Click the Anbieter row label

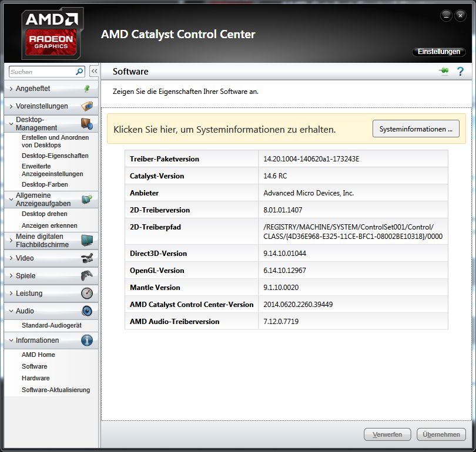[144, 193]
